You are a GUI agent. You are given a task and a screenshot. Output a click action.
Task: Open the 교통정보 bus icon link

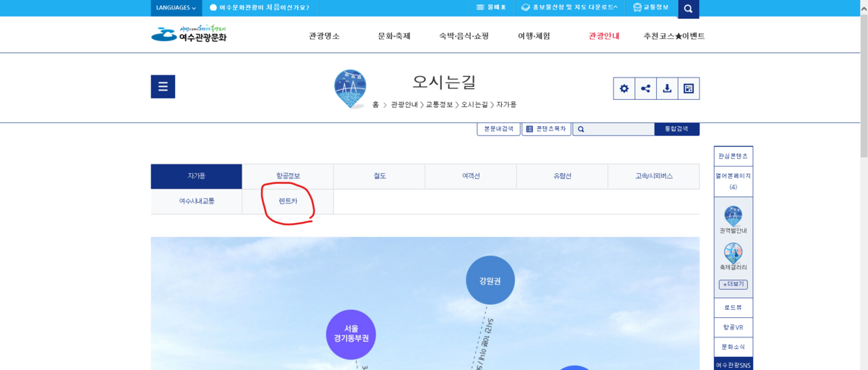click(651, 7)
